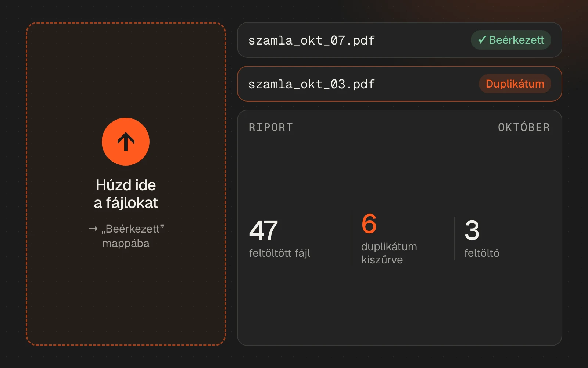Click the orange number 6 in the report
Viewport: 588px width, 368px height.
369,224
